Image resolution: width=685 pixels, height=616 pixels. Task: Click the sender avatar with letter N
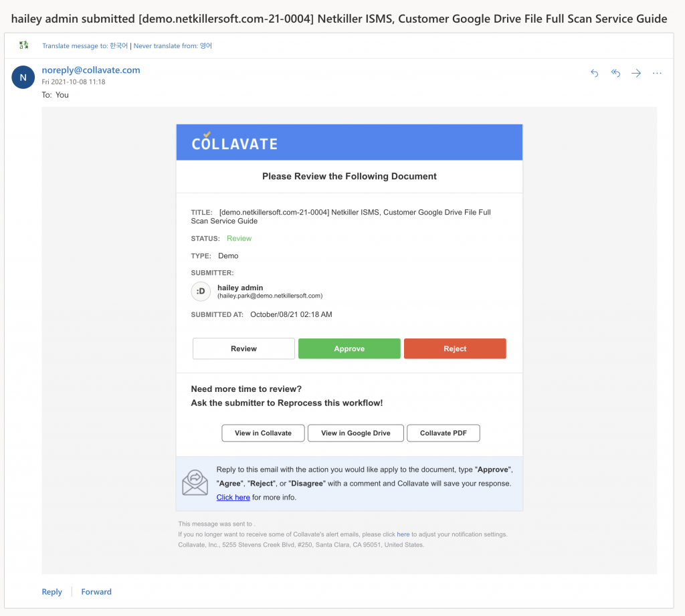[x=23, y=78]
